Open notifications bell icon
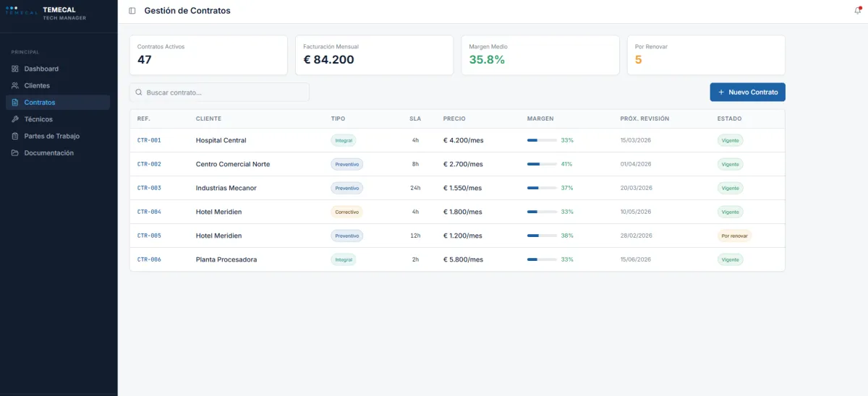 coord(858,11)
